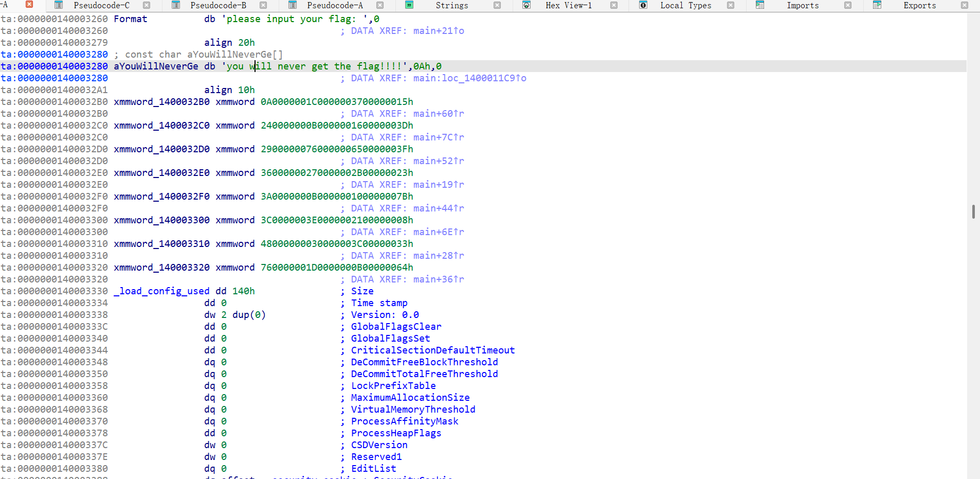Close the Imports tab

(848, 5)
